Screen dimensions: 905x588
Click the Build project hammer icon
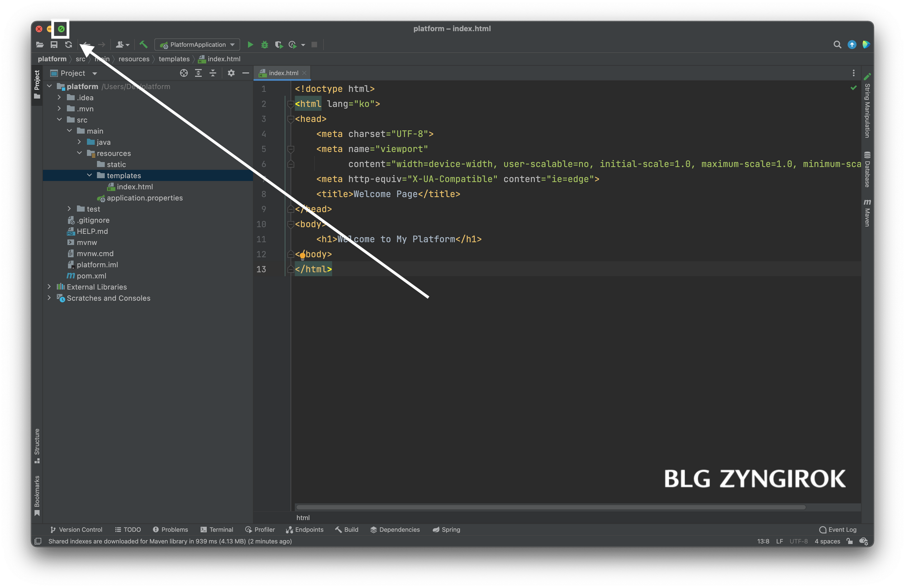(x=143, y=44)
